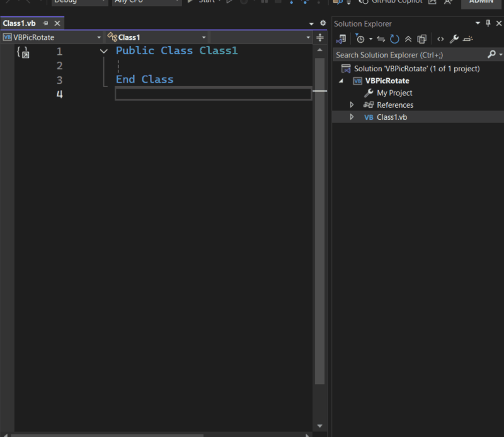Open the Pending Changes Filter dropdown arrow
504x437 pixels.
tap(370, 39)
